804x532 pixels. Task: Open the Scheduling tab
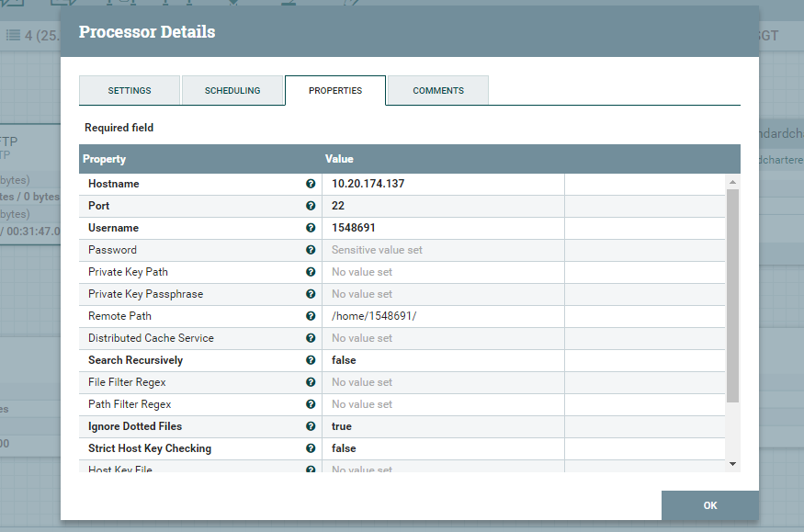(x=232, y=91)
